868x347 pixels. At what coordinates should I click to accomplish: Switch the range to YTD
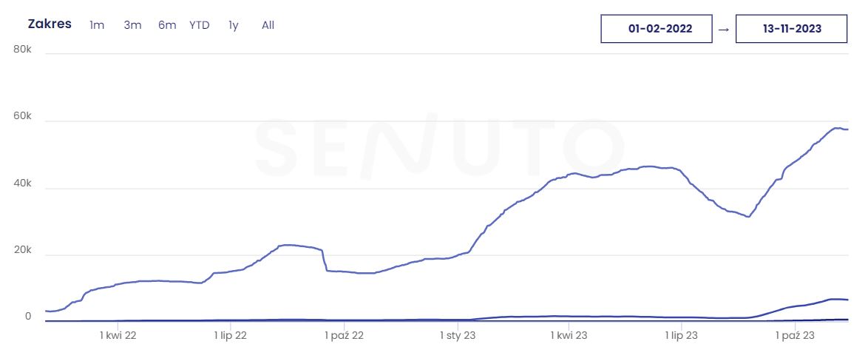pyautogui.click(x=200, y=25)
